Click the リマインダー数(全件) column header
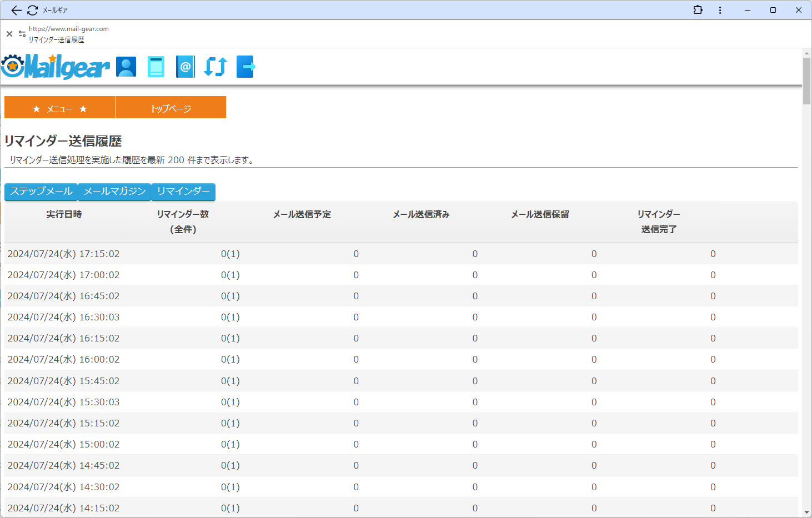This screenshot has width=812, height=518. [x=183, y=222]
